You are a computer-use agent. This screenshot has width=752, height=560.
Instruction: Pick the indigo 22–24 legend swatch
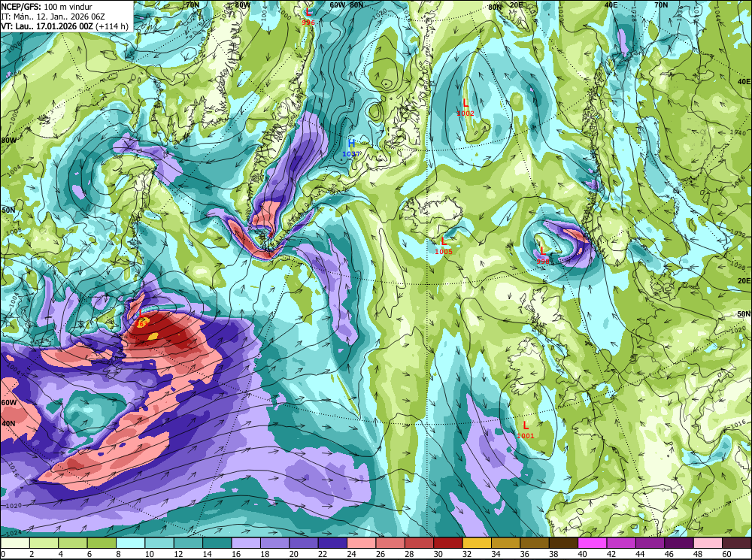tap(333, 543)
